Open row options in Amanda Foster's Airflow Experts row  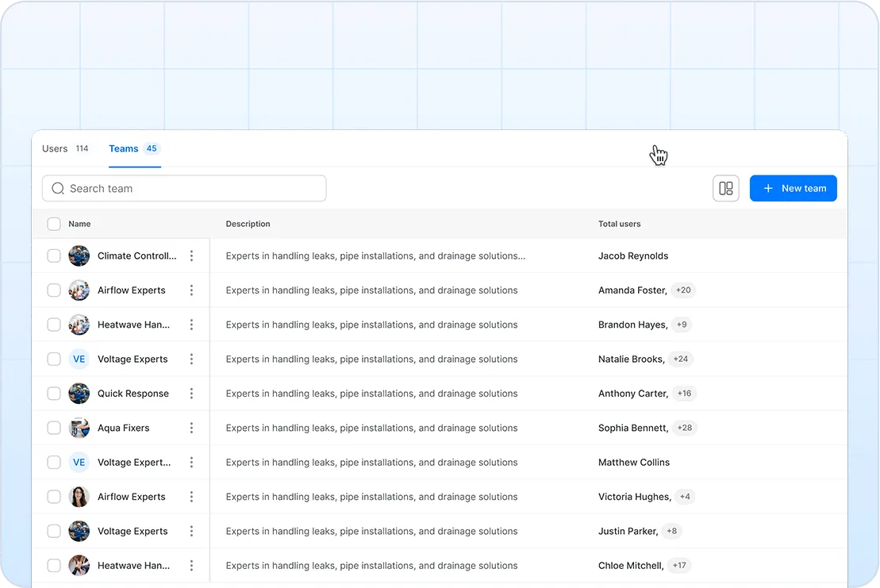(x=191, y=290)
